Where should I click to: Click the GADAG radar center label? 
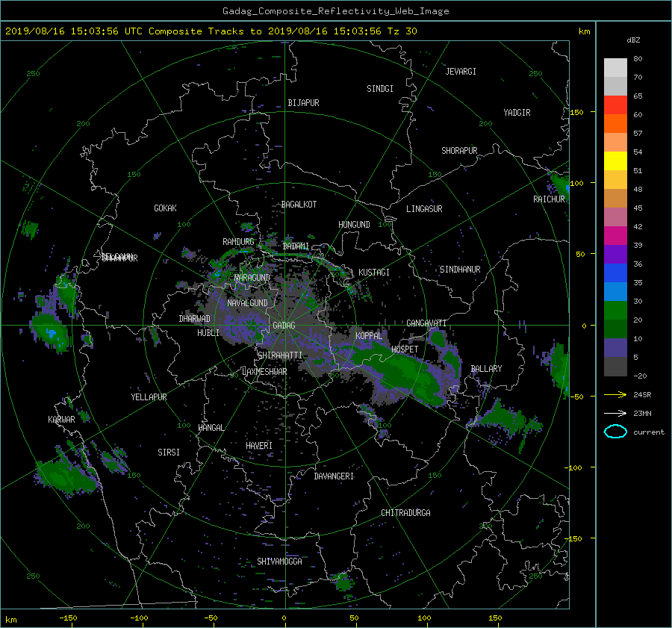tap(284, 326)
